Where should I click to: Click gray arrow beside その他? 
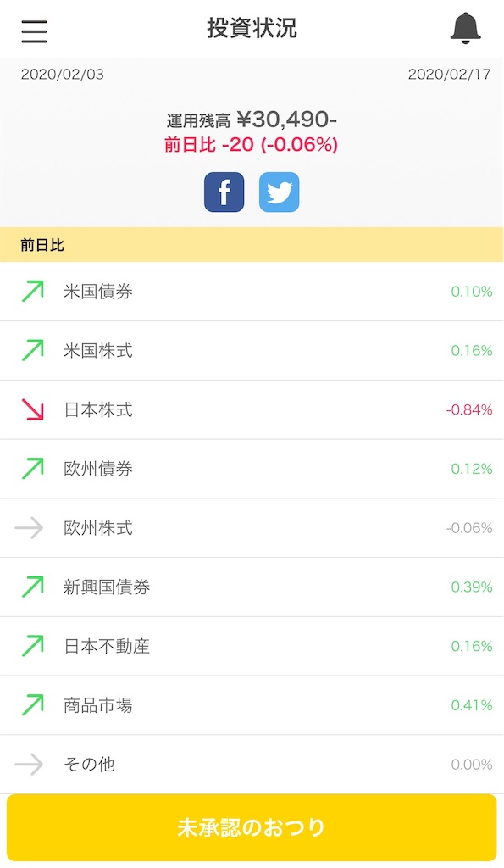(x=30, y=764)
